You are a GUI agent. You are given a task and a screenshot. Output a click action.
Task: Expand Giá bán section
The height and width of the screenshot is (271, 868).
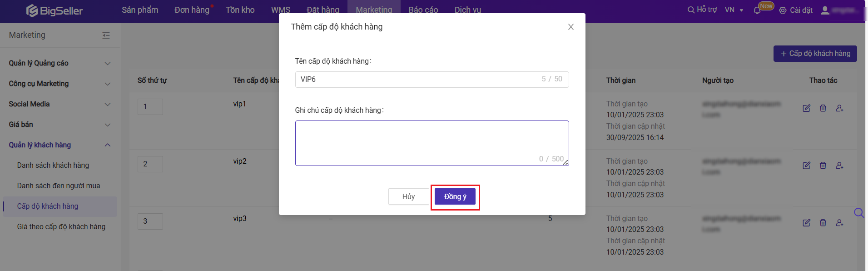tap(60, 125)
